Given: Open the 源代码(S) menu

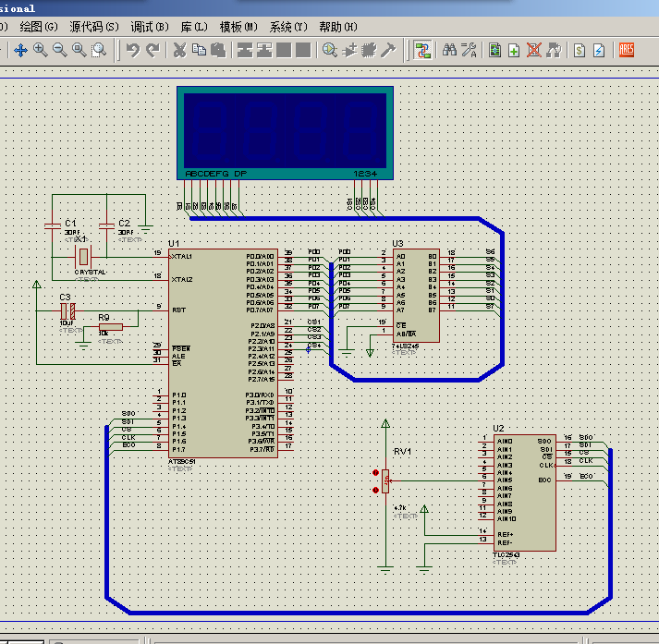Looking at the screenshot, I should (94, 28).
